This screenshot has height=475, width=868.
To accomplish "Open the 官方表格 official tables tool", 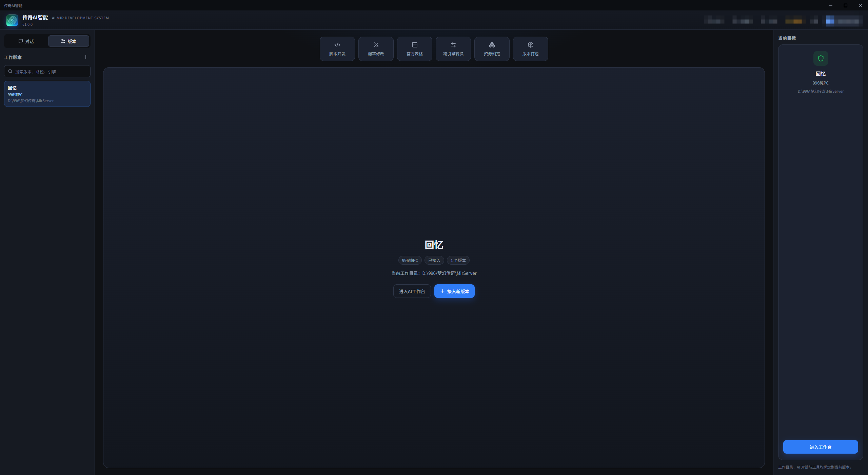I will pyautogui.click(x=414, y=49).
